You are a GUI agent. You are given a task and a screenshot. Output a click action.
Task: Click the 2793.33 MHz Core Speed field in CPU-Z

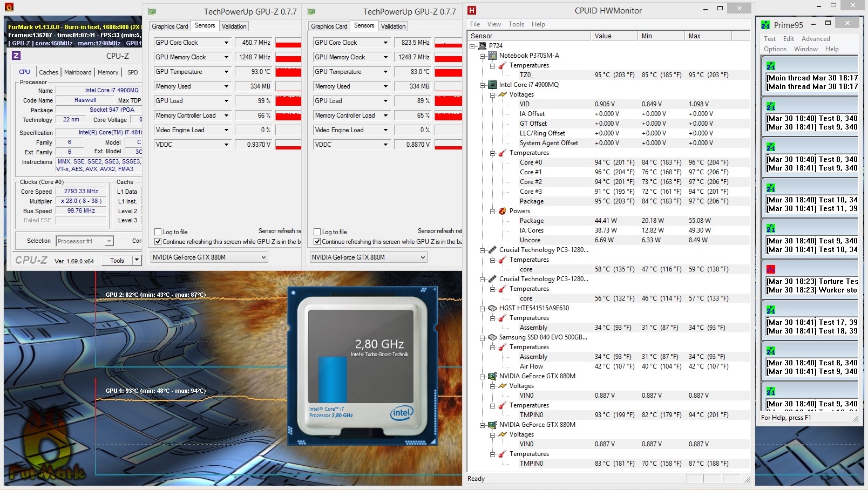81,192
